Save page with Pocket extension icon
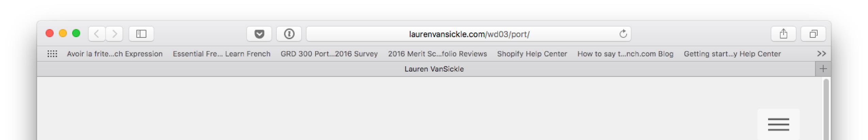Screen dimensions: 868x140 pos(259,34)
